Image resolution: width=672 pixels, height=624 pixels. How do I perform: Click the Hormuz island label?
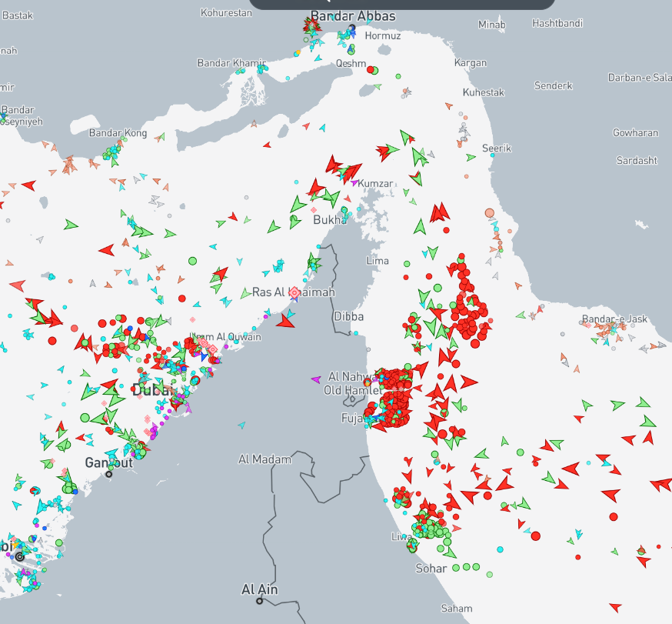click(383, 35)
